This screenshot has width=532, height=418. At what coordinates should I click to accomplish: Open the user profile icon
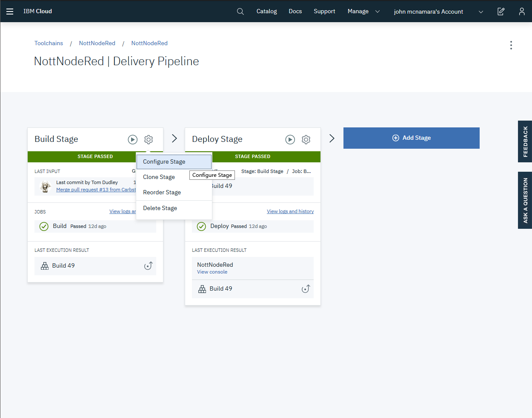pos(521,12)
